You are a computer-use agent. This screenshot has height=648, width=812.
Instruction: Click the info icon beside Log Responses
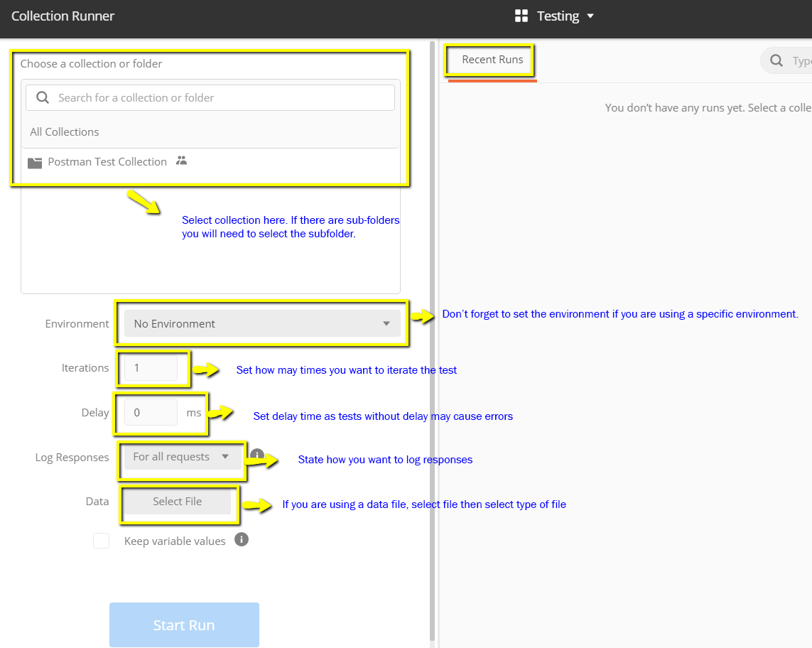[x=257, y=455]
